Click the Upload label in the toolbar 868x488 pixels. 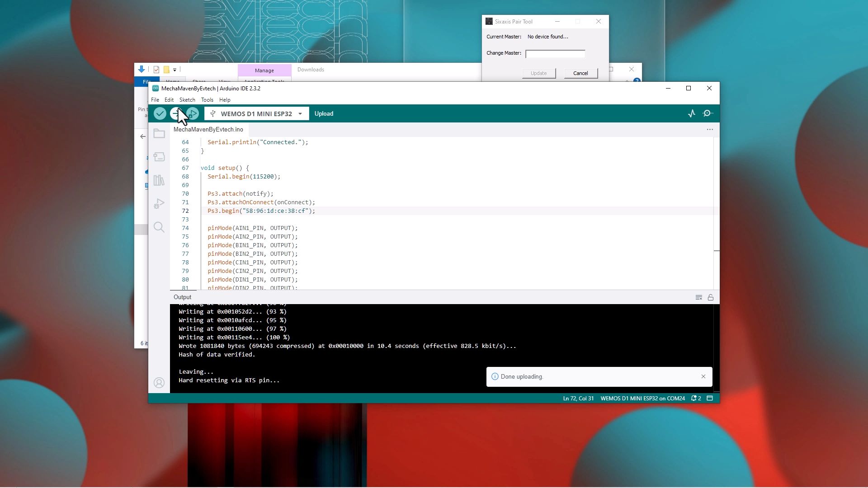tap(324, 114)
